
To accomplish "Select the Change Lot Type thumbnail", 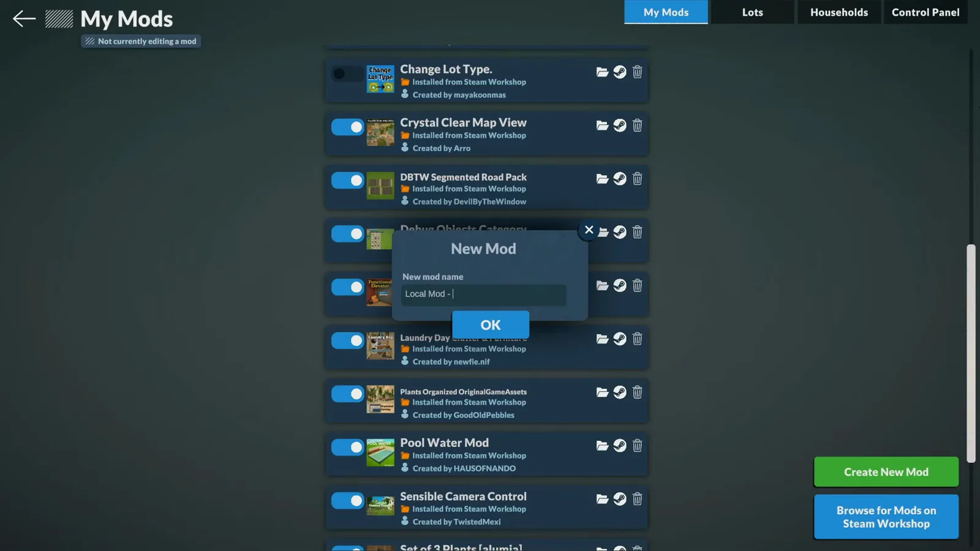I will [380, 79].
